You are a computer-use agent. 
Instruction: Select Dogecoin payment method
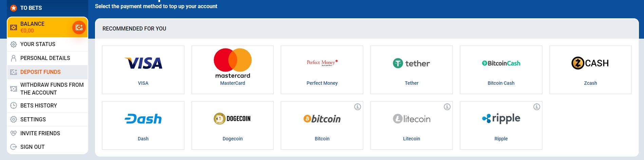click(x=232, y=125)
